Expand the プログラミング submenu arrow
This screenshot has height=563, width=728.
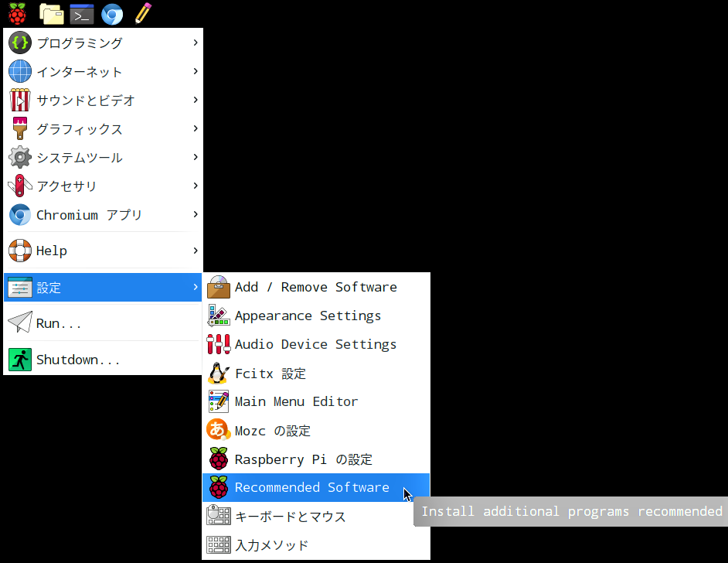(196, 43)
